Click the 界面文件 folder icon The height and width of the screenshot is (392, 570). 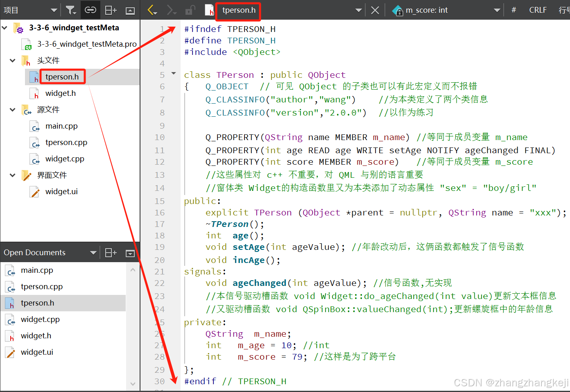pyautogui.click(x=26, y=175)
